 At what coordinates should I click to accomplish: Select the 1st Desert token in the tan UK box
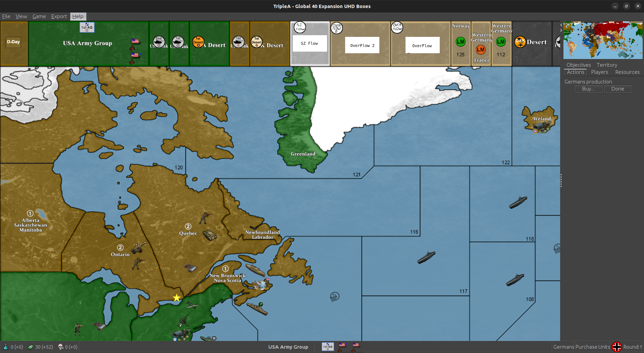[x=257, y=42]
